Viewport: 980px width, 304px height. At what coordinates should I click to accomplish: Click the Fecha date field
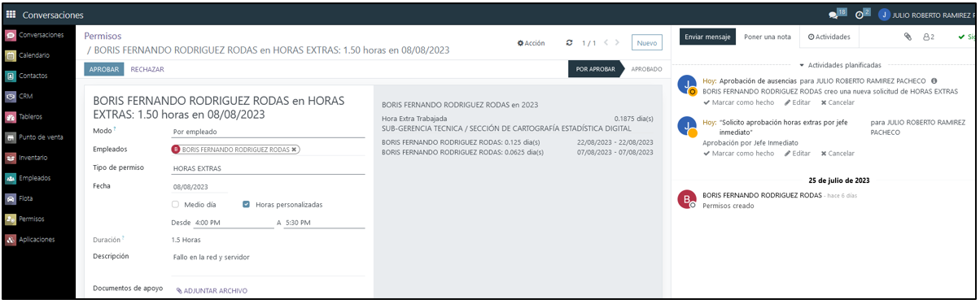click(x=199, y=187)
